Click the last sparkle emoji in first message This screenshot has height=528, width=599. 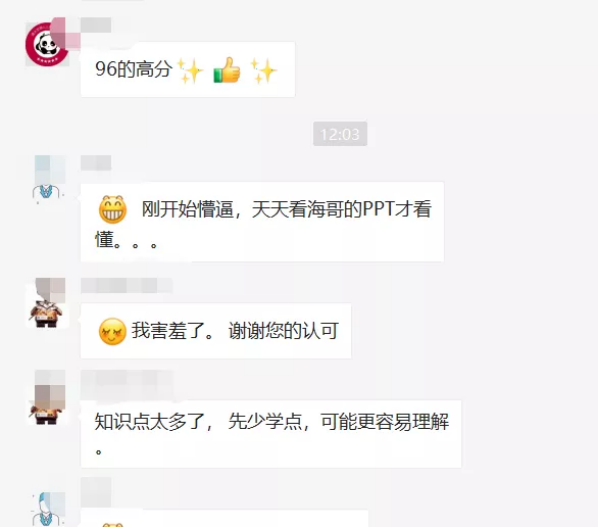[263, 71]
